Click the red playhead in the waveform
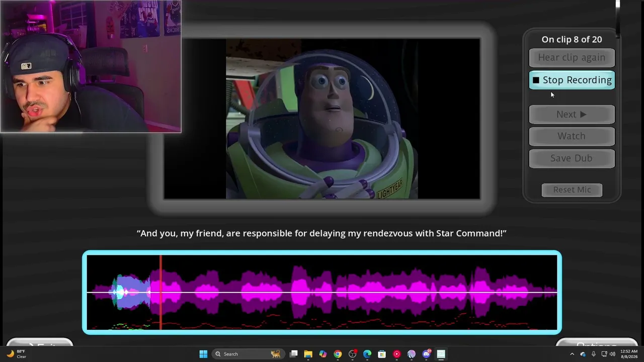Viewport: 644px width, 362px height. [x=160, y=292]
